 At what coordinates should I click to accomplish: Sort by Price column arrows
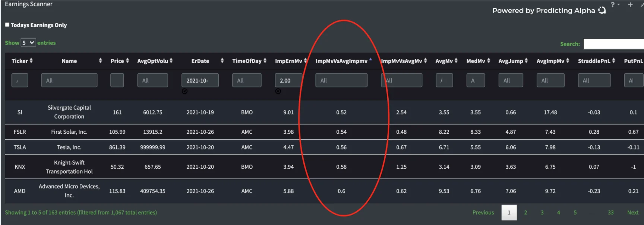tap(127, 60)
